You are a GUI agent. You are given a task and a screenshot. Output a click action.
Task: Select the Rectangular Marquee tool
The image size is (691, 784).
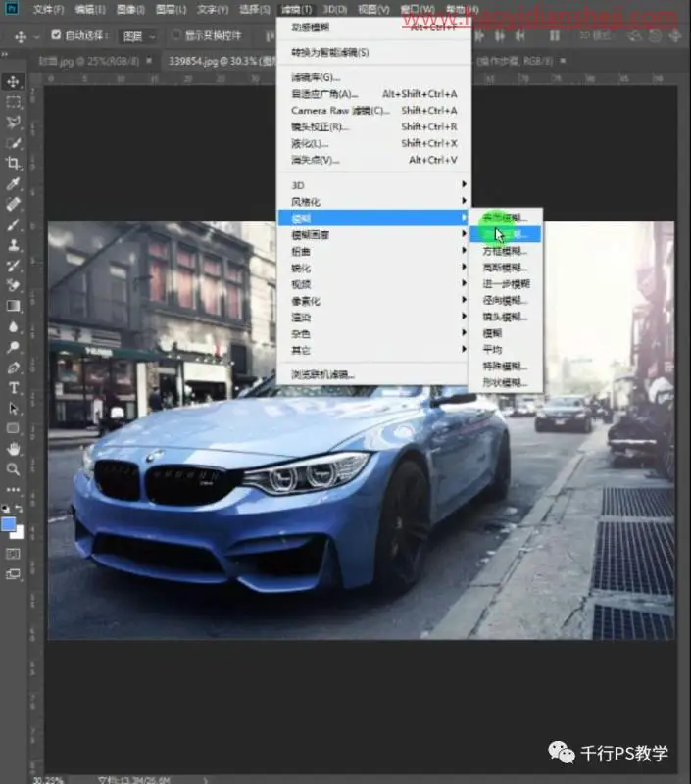14,102
